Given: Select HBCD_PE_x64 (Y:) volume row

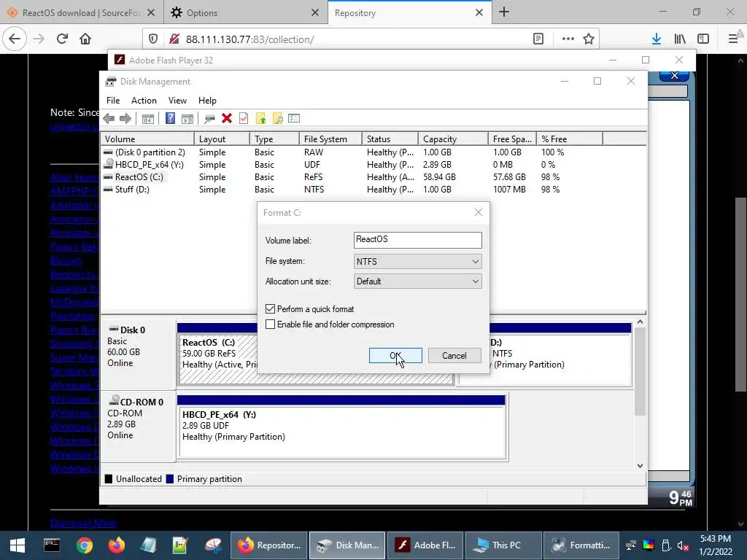Looking at the screenshot, I should pos(373,165).
